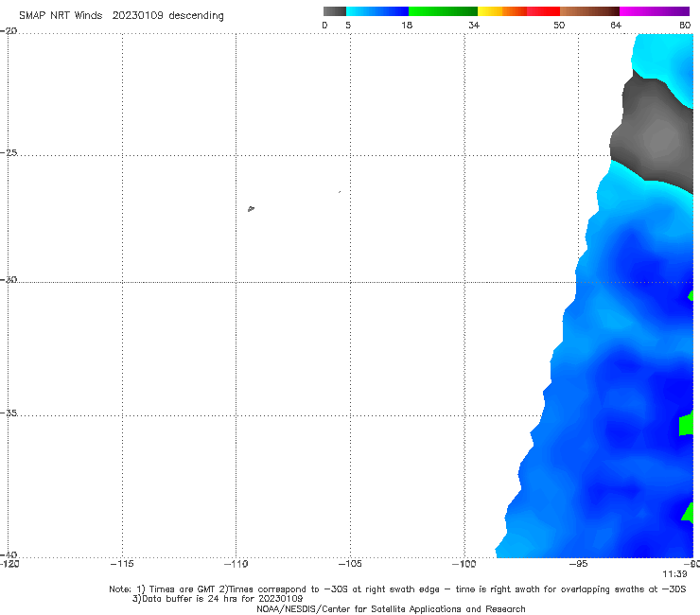
Task: Click the '3)Data buffer is 24 hrs' note
Action: point(218,599)
